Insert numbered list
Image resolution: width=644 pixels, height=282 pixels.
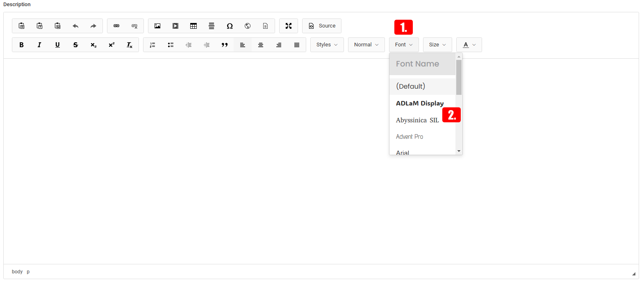pyautogui.click(x=152, y=45)
